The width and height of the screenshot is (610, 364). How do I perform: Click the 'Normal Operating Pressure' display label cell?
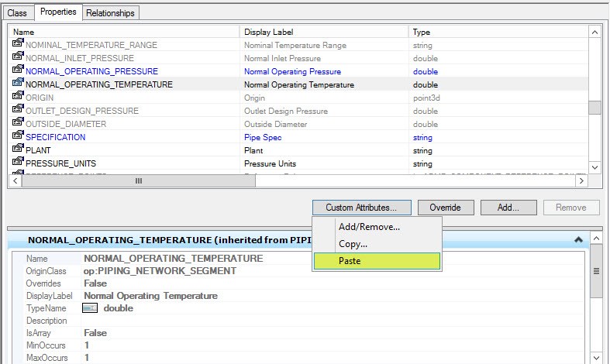(292, 71)
